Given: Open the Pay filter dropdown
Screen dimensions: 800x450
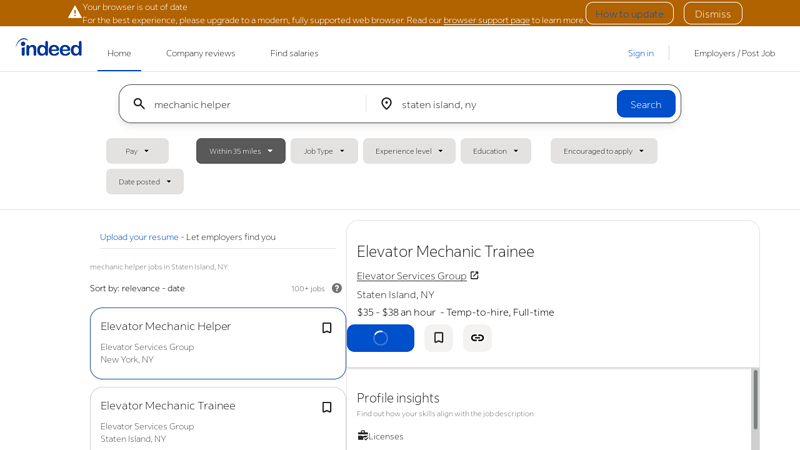Looking at the screenshot, I should click(137, 151).
